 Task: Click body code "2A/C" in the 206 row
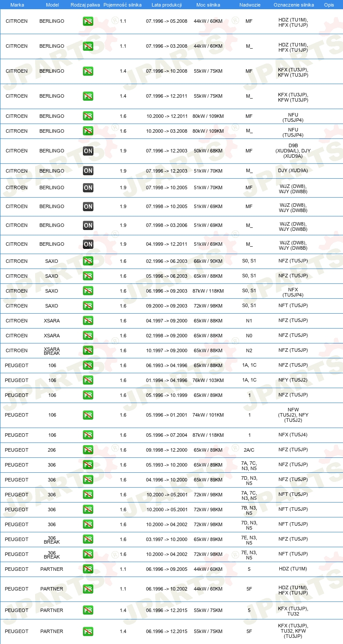(x=249, y=449)
